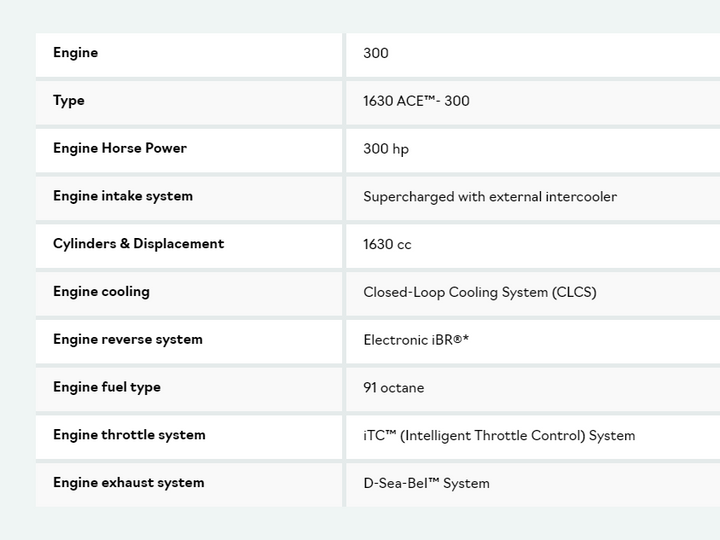Click the "Engine cooling" label
Viewport: 720px width, 540px height.
101,292
